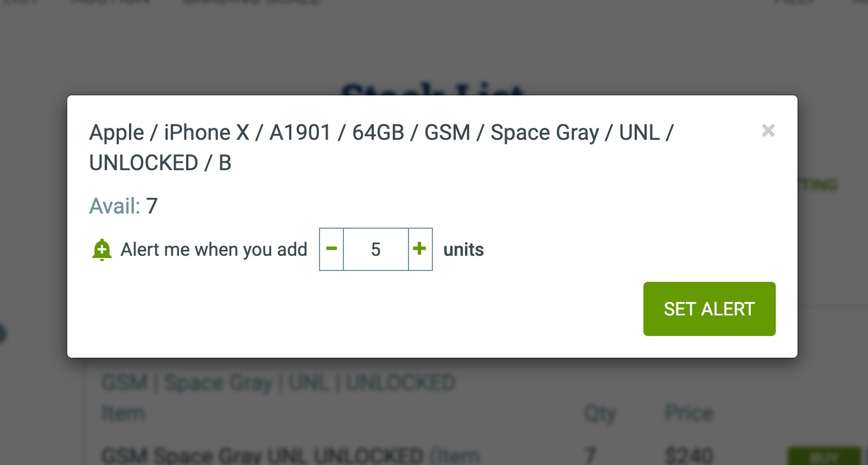Select the units quantity input field
Screen dimensions: 868x465
375,249
